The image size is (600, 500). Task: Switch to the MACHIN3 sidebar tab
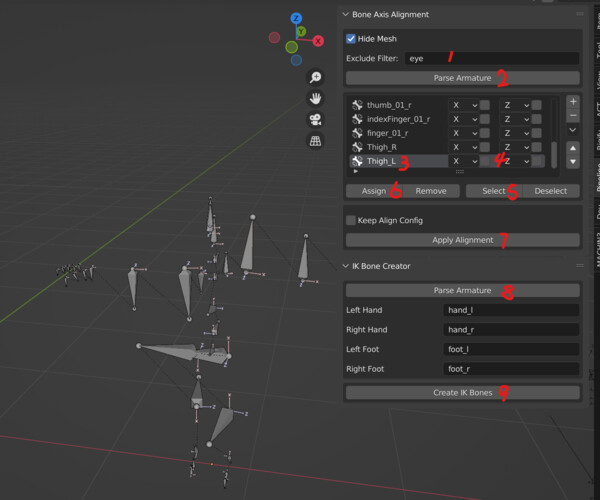[597, 249]
